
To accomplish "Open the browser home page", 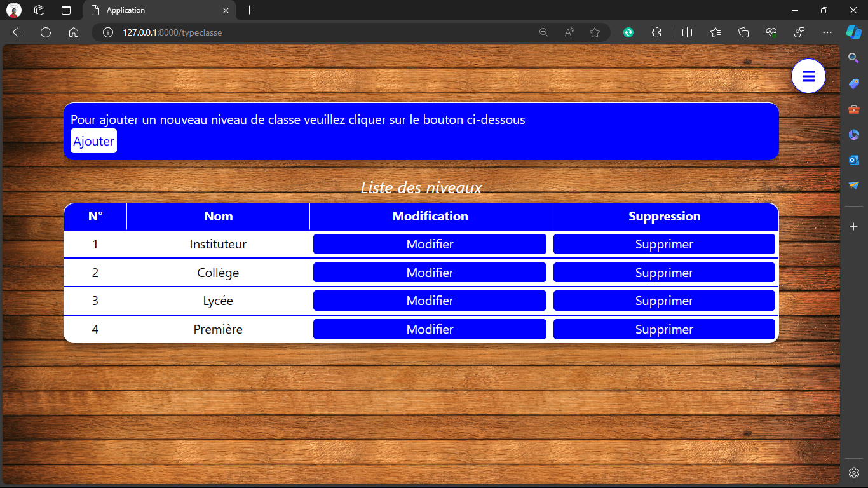I will point(74,32).
